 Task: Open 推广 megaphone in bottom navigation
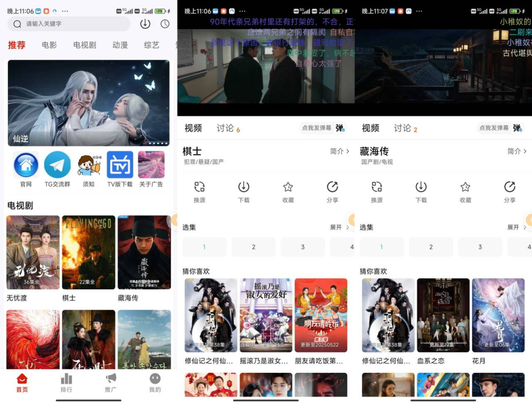click(x=111, y=383)
